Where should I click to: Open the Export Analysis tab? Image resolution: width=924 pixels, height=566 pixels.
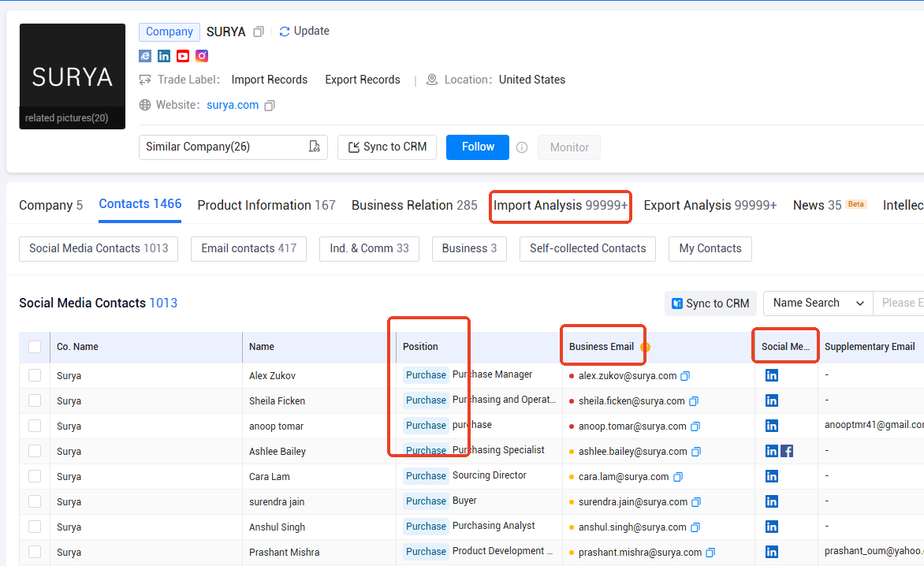click(x=710, y=206)
